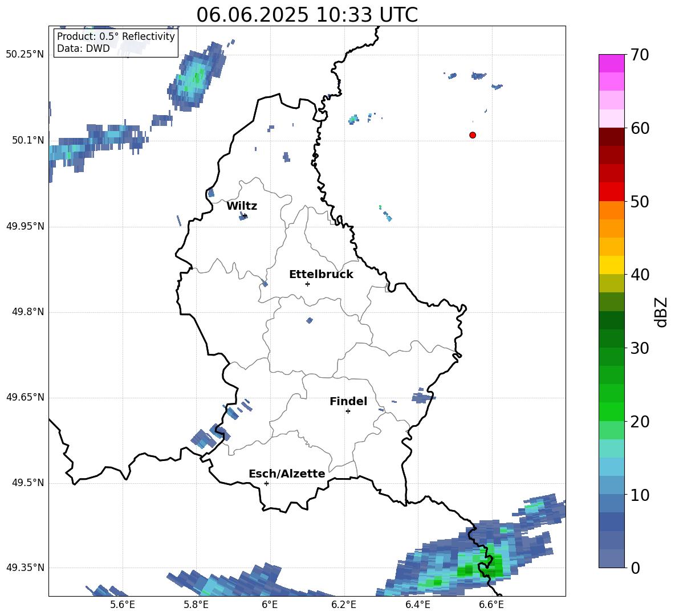
Task: Click the 60 colorbar tick label
Action: (x=640, y=128)
